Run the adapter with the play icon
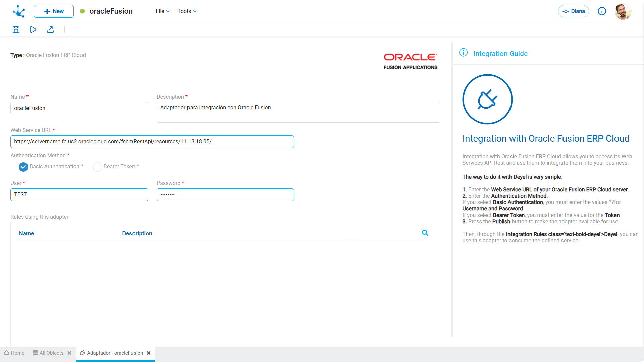The height and width of the screenshot is (362, 644). point(33,29)
